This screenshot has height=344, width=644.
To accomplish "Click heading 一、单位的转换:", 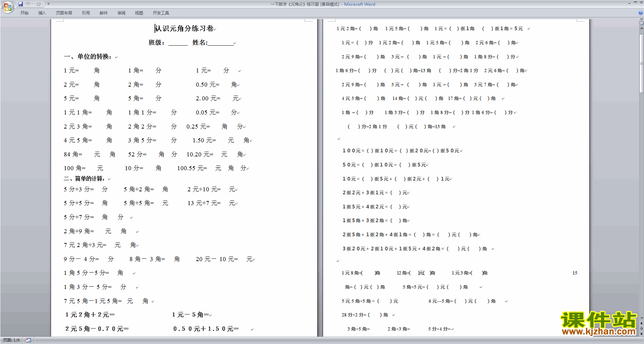I will coord(88,57).
